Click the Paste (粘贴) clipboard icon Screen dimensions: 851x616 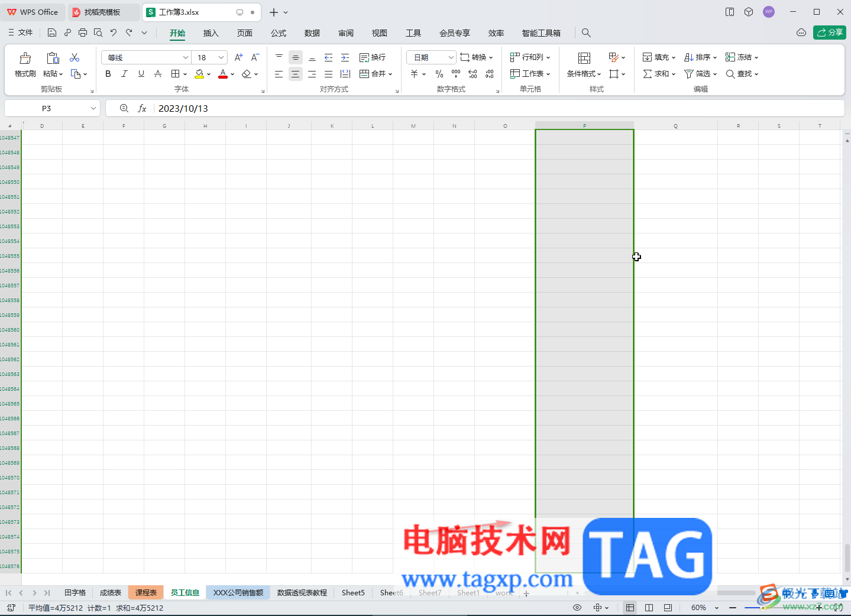pyautogui.click(x=53, y=58)
